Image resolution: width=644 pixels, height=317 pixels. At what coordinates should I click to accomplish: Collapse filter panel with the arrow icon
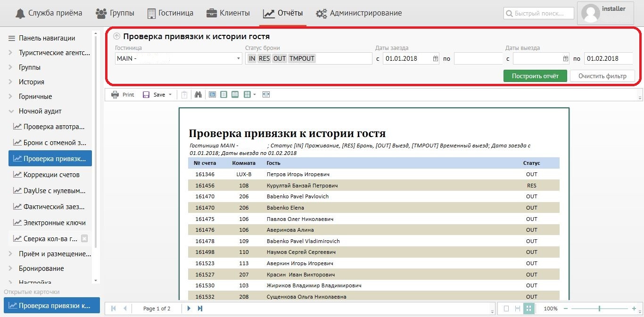tap(116, 36)
